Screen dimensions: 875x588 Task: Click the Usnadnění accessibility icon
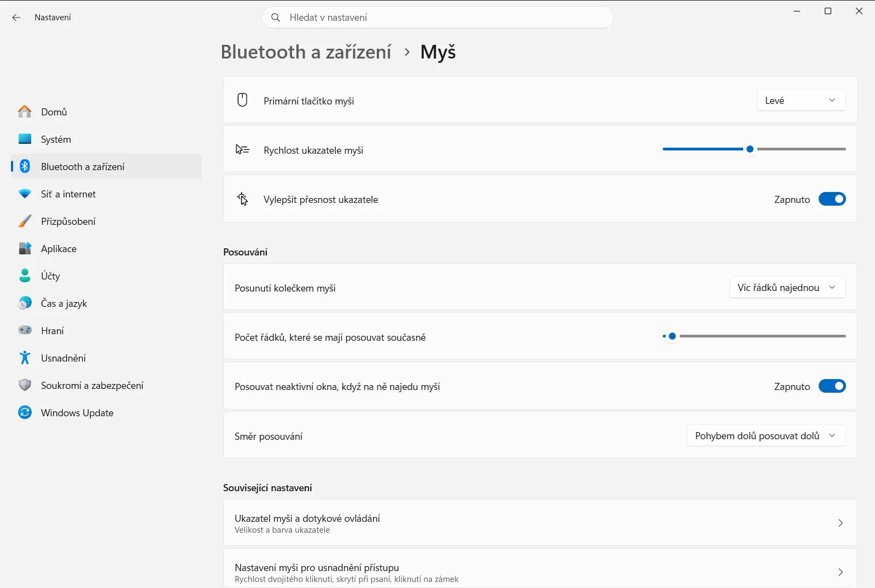(25, 358)
